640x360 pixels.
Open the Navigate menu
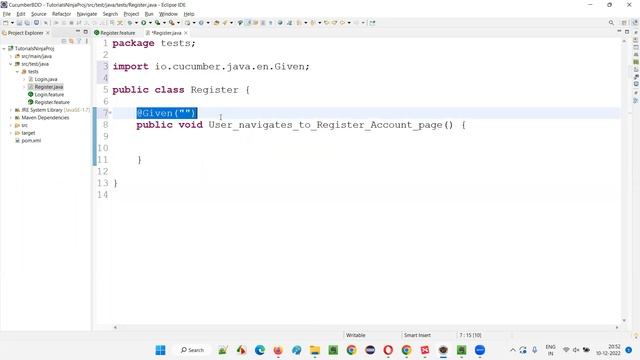coord(87,14)
